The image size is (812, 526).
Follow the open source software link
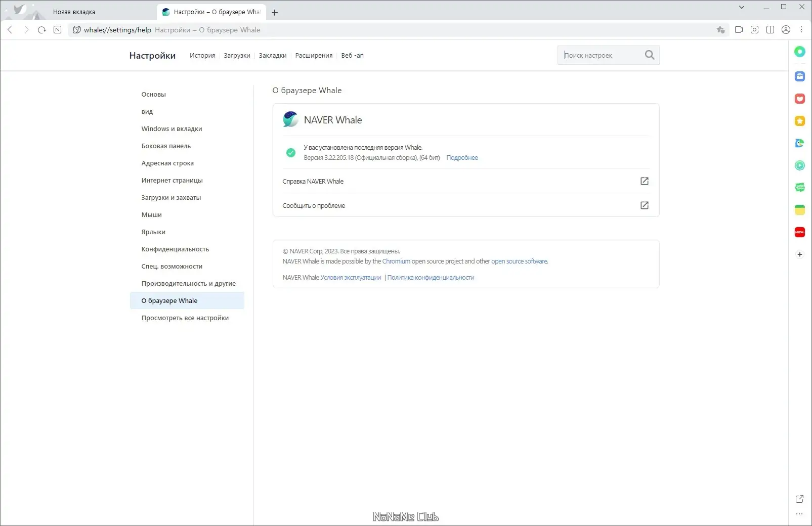pyautogui.click(x=519, y=261)
